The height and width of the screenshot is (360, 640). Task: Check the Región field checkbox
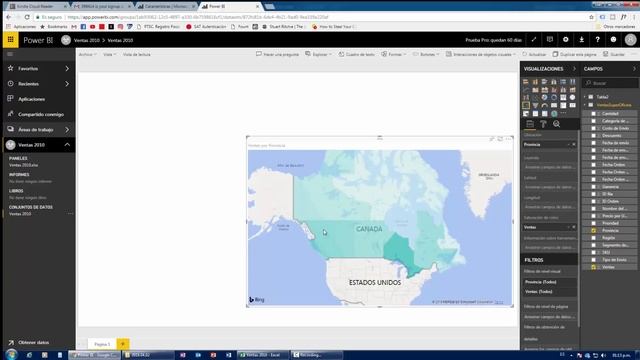[593, 238]
